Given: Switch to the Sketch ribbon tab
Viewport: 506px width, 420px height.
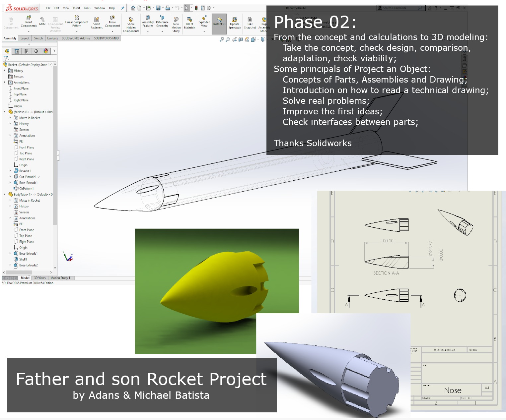Looking at the screenshot, I should [x=38, y=38].
